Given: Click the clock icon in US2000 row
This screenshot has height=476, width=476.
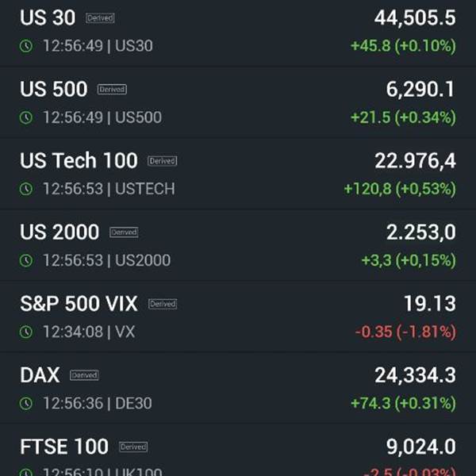Looking at the screenshot, I should 26,260.
